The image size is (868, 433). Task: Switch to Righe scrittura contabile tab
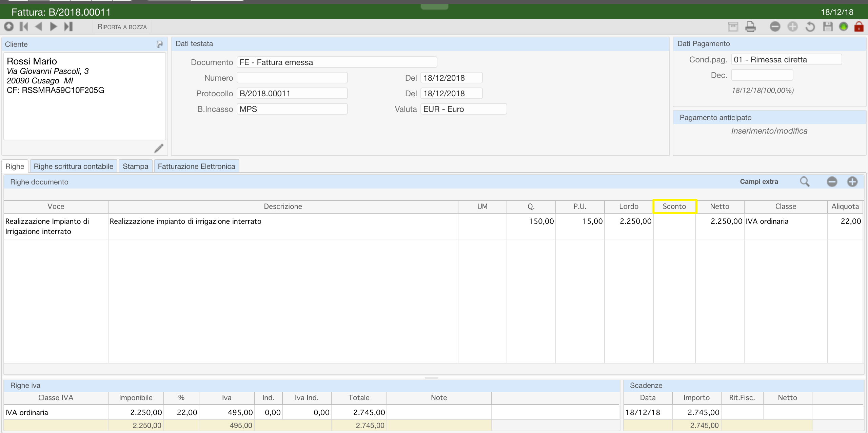pyautogui.click(x=74, y=166)
